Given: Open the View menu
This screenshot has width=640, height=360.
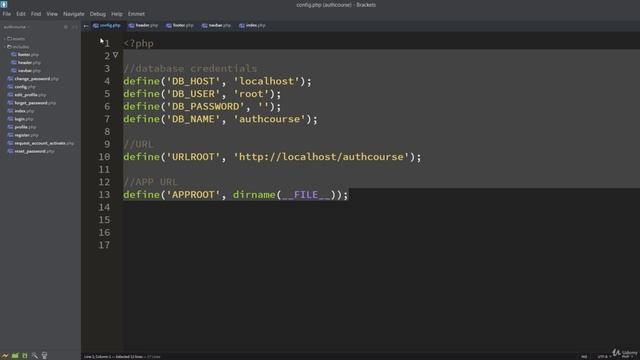Looking at the screenshot, I should (x=52, y=14).
